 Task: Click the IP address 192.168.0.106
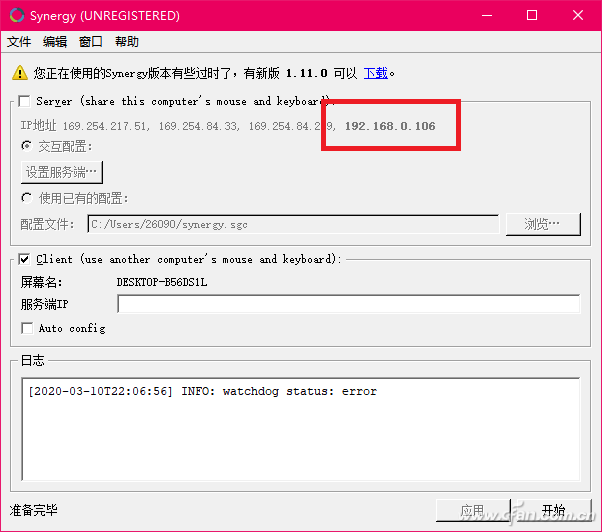coord(390,126)
